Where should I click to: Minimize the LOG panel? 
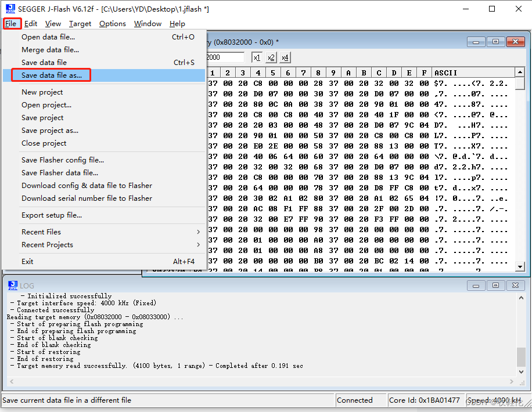(x=476, y=285)
